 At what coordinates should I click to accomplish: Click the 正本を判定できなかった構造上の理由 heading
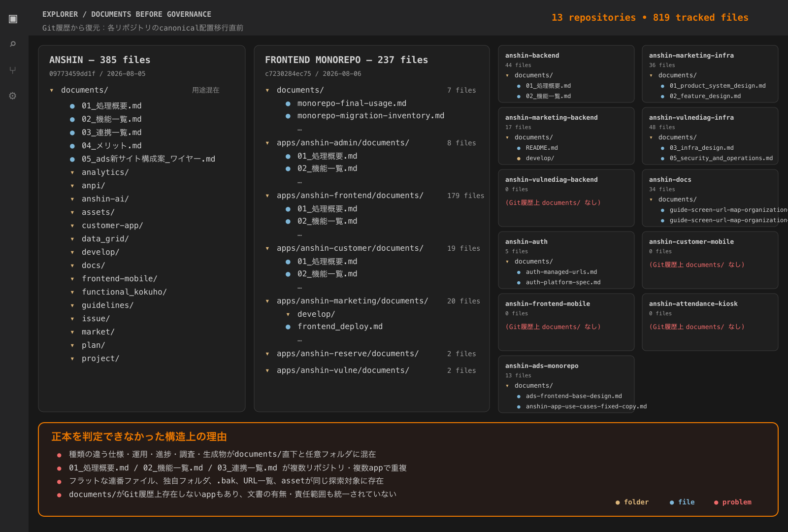[x=139, y=436]
